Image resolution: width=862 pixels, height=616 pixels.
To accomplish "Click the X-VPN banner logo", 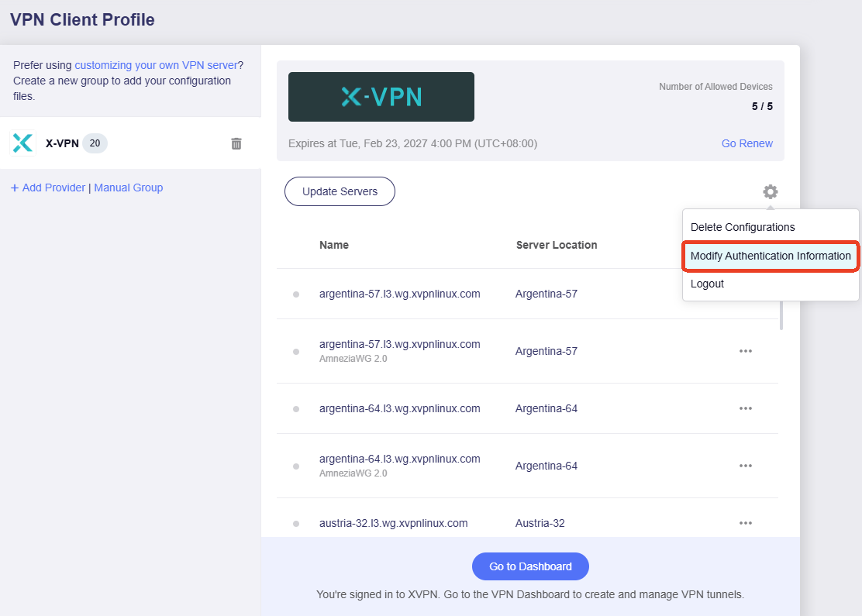I will [381, 97].
